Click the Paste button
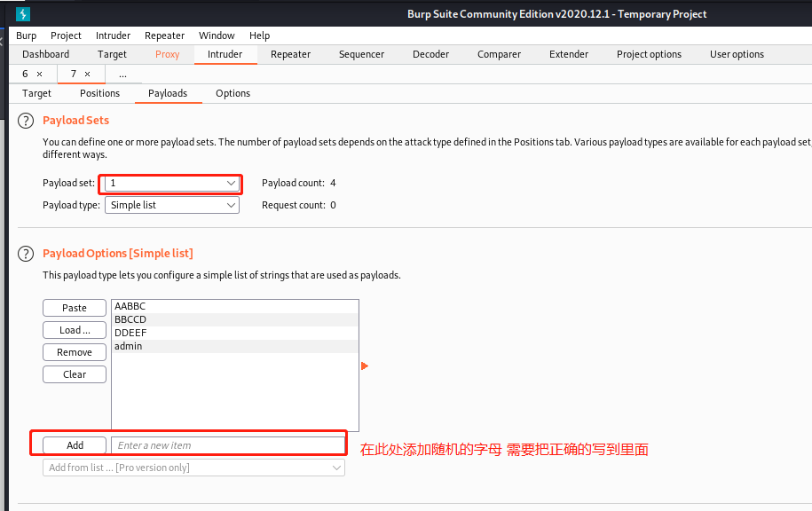Image resolution: width=812 pixels, height=511 pixels. point(75,308)
